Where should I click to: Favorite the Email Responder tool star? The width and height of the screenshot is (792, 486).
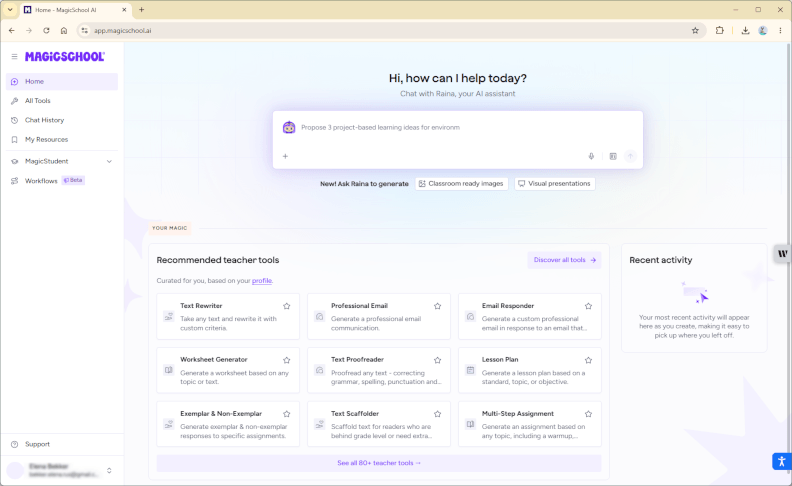588,306
